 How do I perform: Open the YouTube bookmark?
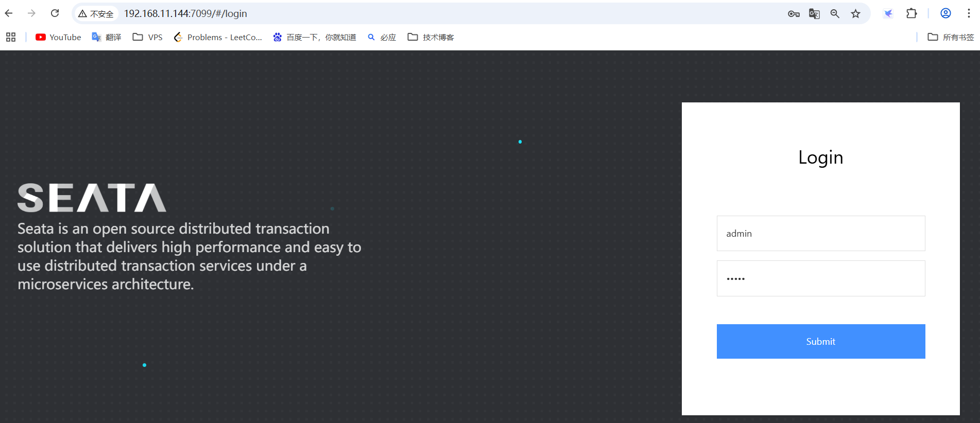pos(58,37)
